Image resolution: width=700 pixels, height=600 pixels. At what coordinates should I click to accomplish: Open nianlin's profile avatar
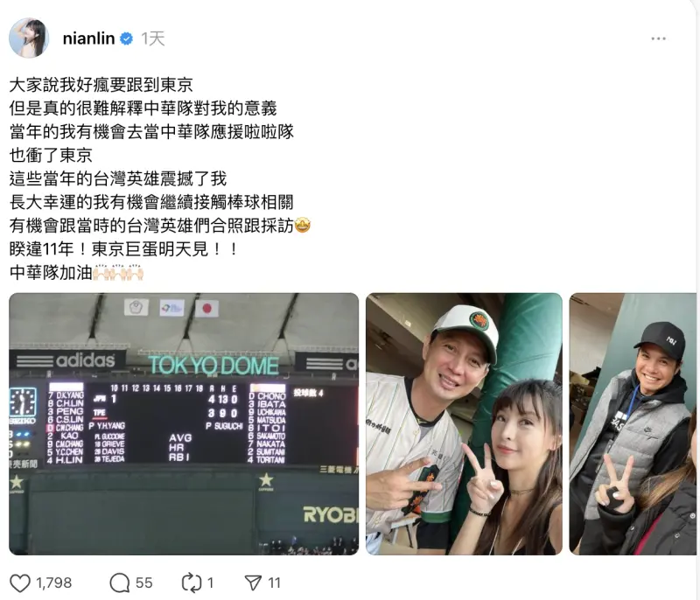(x=29, y=38)
